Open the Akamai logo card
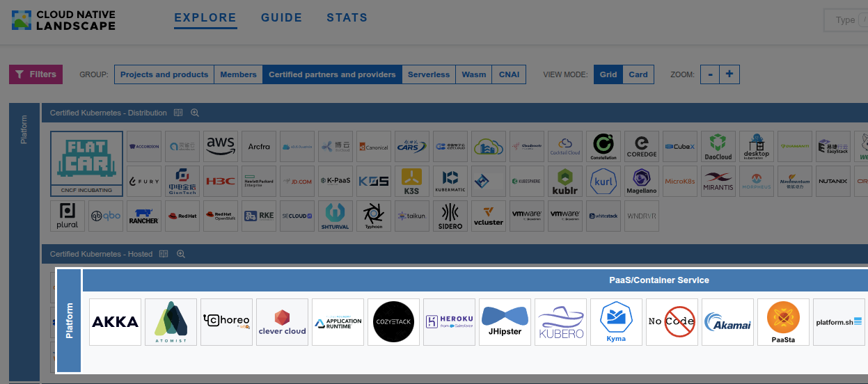This screenshot has width=868, height=384. tap(728, 322)
